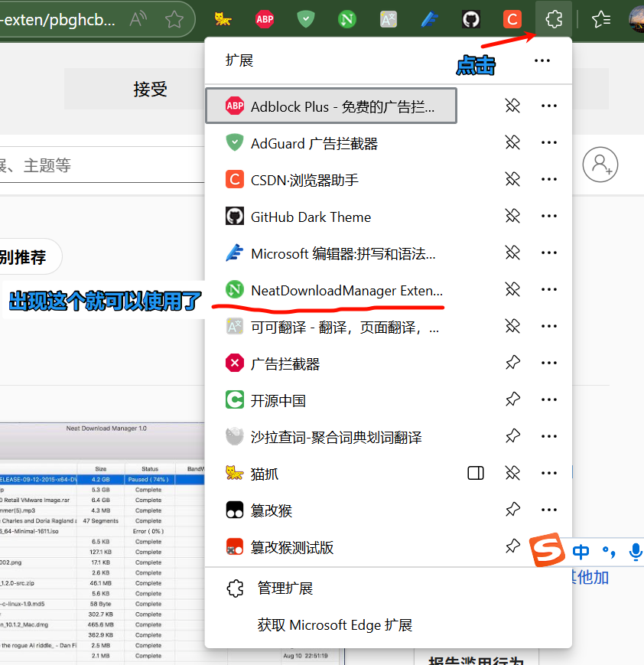The image size is (644, 665).
Task: Open the extensions panel more options menu
Action: tap(542, 60)
